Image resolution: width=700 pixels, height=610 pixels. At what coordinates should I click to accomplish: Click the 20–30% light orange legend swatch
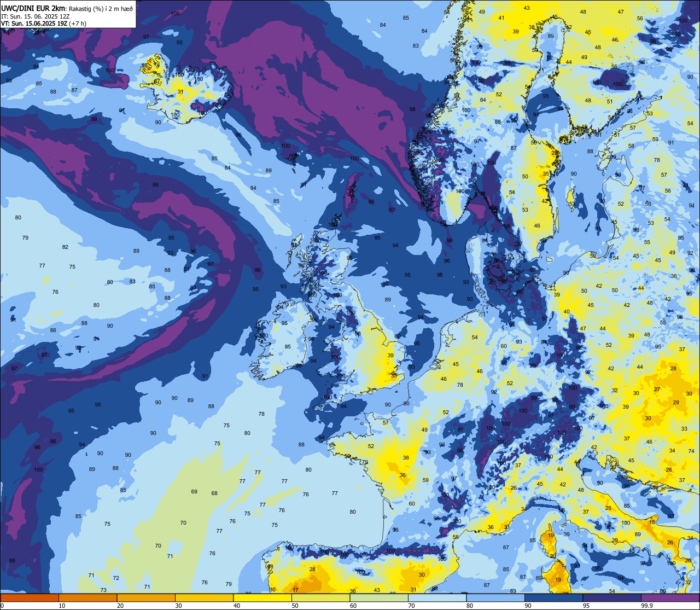pos(146,598)
